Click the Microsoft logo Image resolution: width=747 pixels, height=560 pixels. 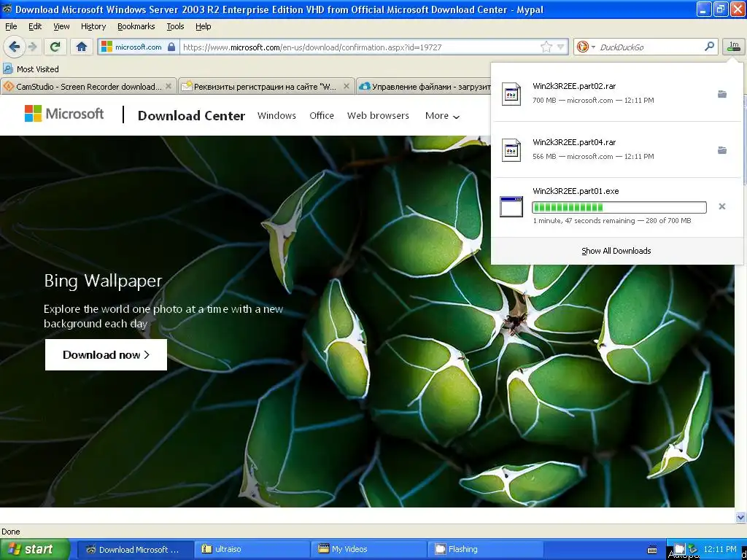(x=64, y=113)
